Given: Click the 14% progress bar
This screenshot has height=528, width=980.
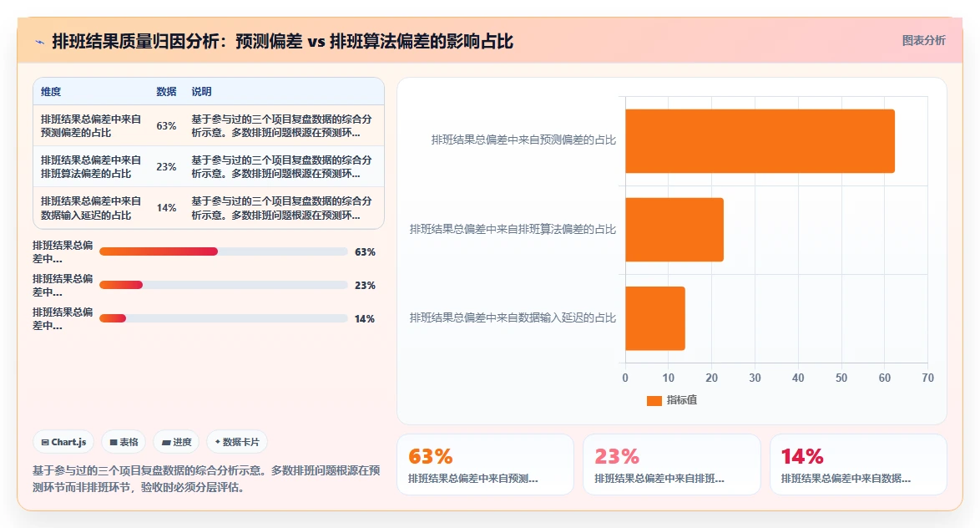Looking at the screenshot, I should 223,318.
